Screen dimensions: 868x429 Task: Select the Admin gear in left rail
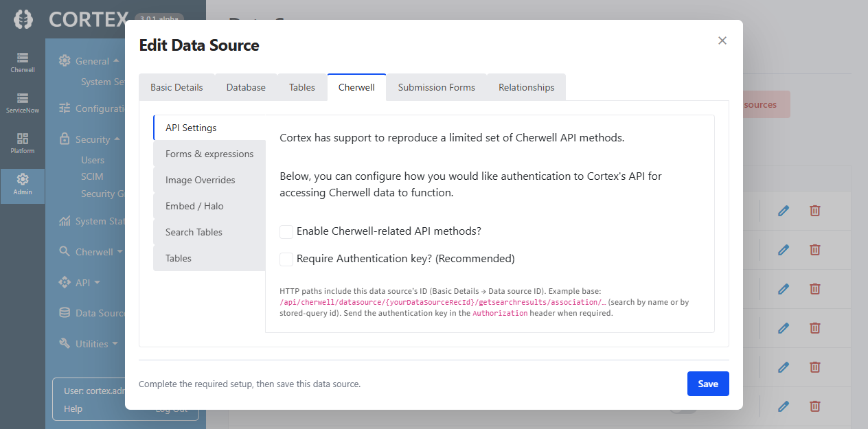[x=23, y=185]
